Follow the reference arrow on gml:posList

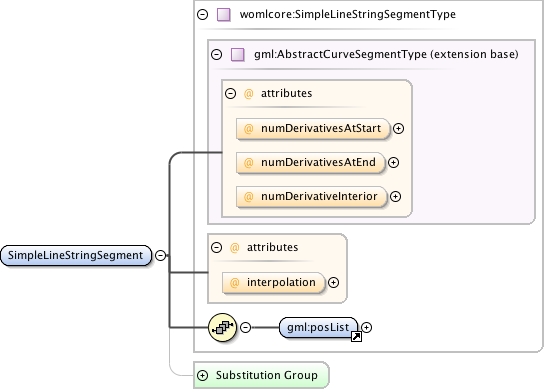[x=356, y=336]
